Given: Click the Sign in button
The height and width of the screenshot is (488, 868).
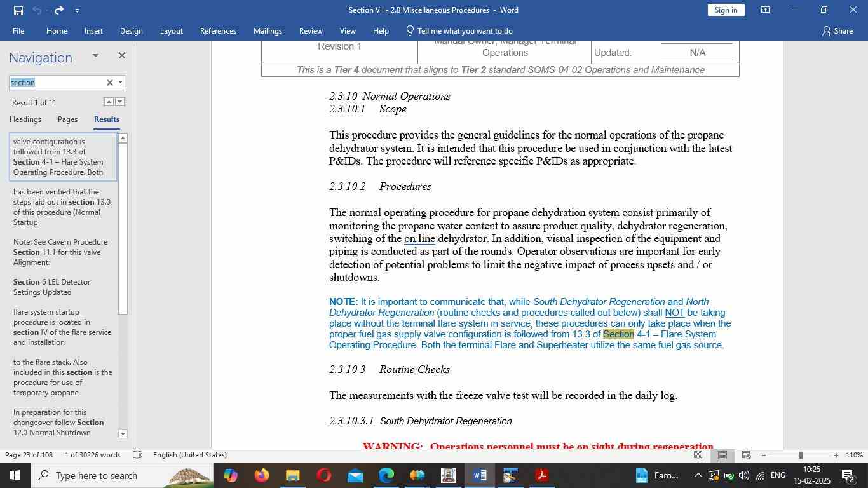Looking at the screenshot, I should click(x=726, y=10).
